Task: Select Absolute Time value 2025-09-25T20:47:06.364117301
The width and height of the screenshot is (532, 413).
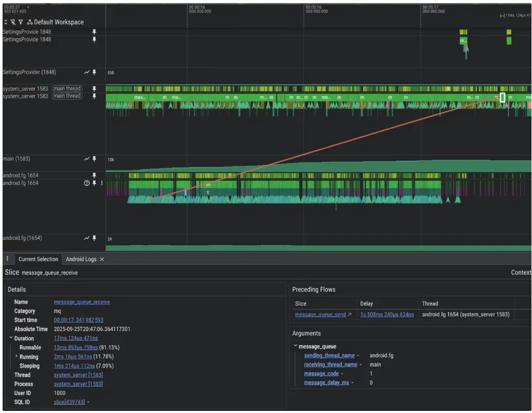Action: tap(92, 329)
